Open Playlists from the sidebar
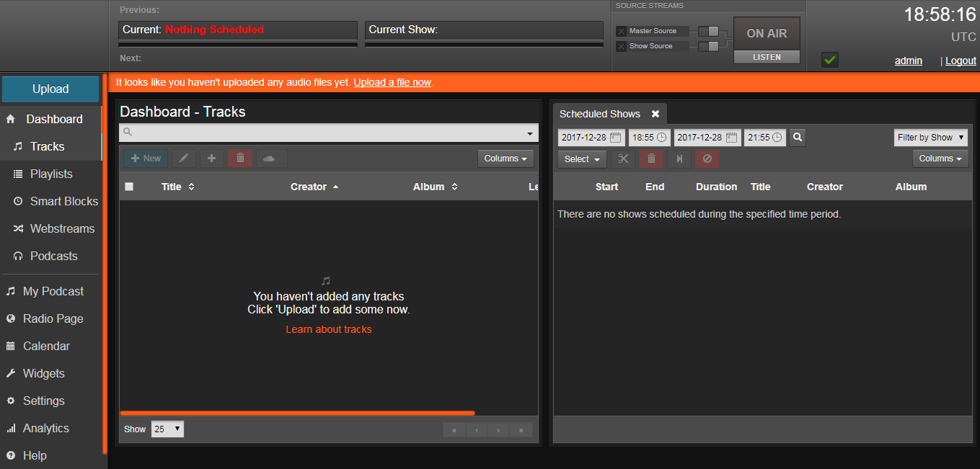Screen dimensions: 980x469 coord(50,174)
